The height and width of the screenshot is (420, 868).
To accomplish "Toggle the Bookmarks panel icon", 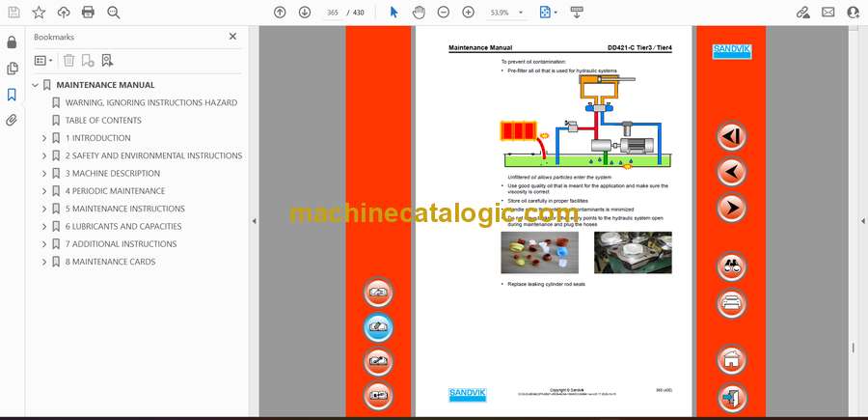I will tap(12, 95).
